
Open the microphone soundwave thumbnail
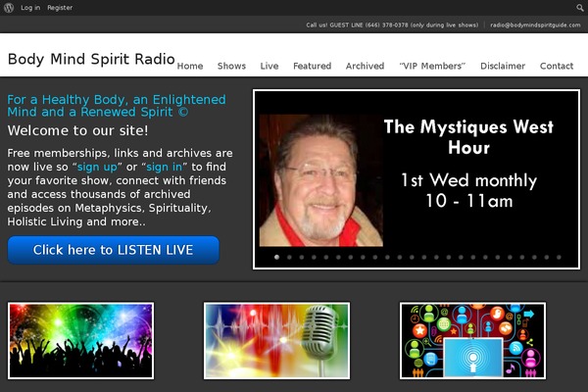(x=276, y=341)
